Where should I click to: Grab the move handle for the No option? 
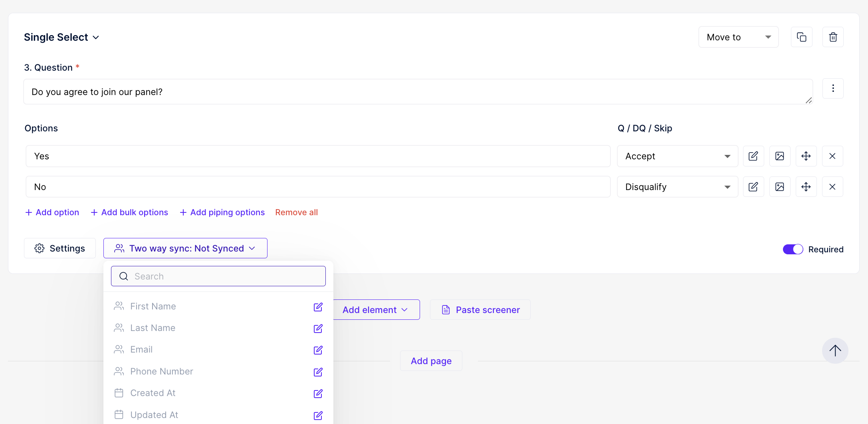pos(806,187)
